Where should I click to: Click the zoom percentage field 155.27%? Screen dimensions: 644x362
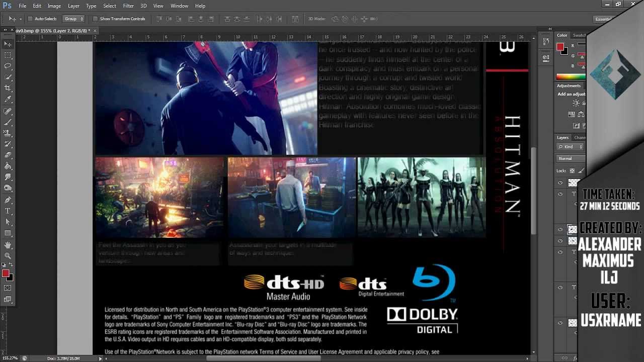10,358
